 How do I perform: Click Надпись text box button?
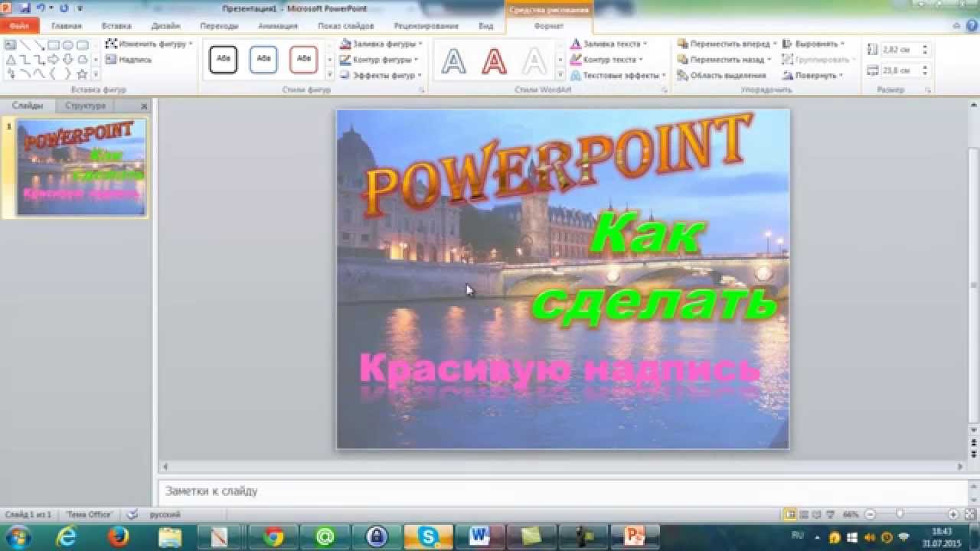tap(129, 60)
